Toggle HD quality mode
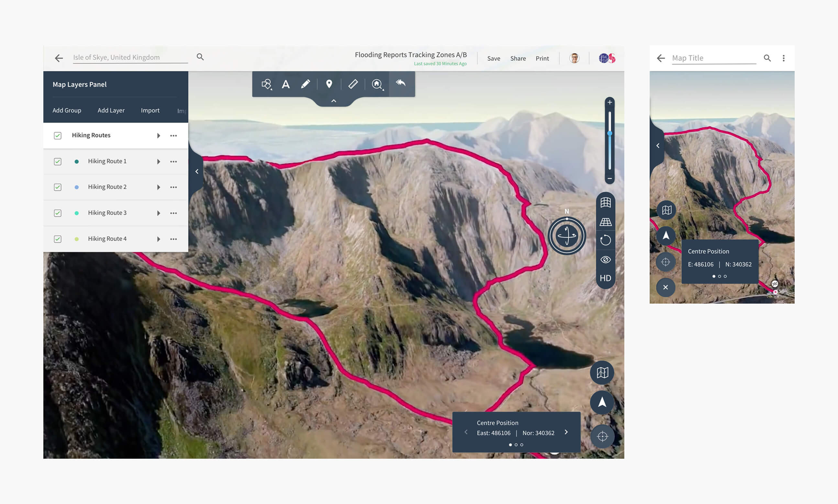 [605, 278]
